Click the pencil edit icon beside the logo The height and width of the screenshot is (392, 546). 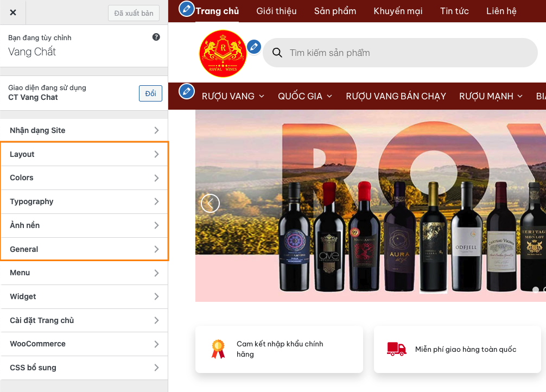click(254, 46)
